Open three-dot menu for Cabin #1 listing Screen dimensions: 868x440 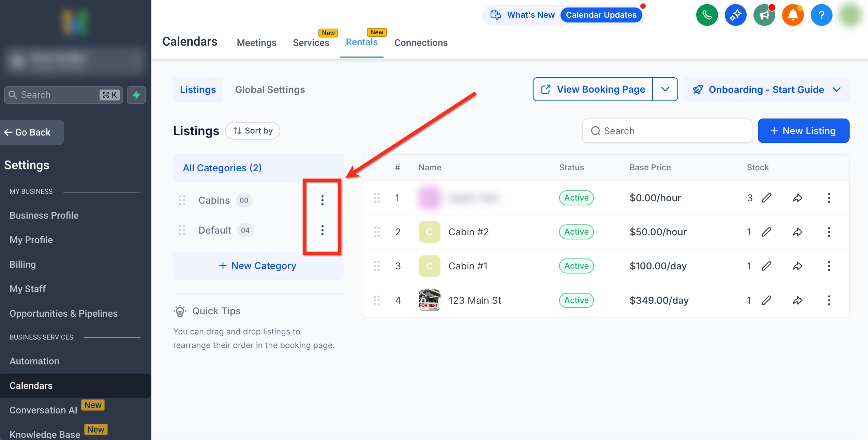pyautogui.click(x=829, y=266)
